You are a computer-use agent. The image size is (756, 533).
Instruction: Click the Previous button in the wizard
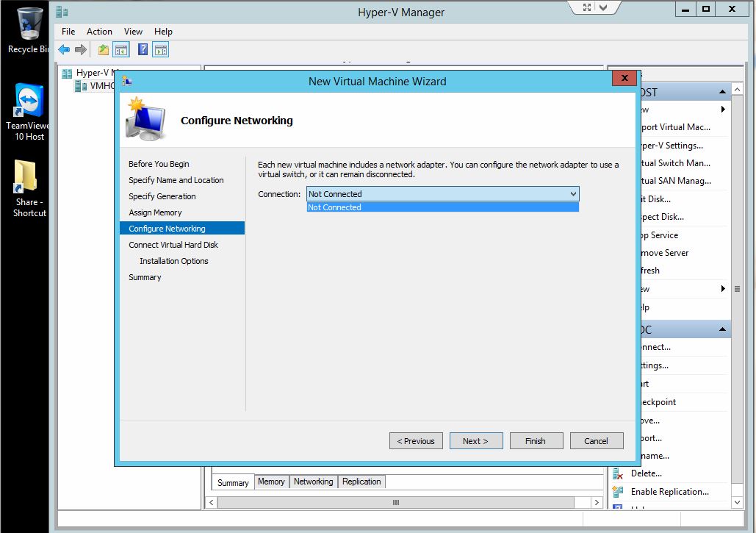(416, 440)
